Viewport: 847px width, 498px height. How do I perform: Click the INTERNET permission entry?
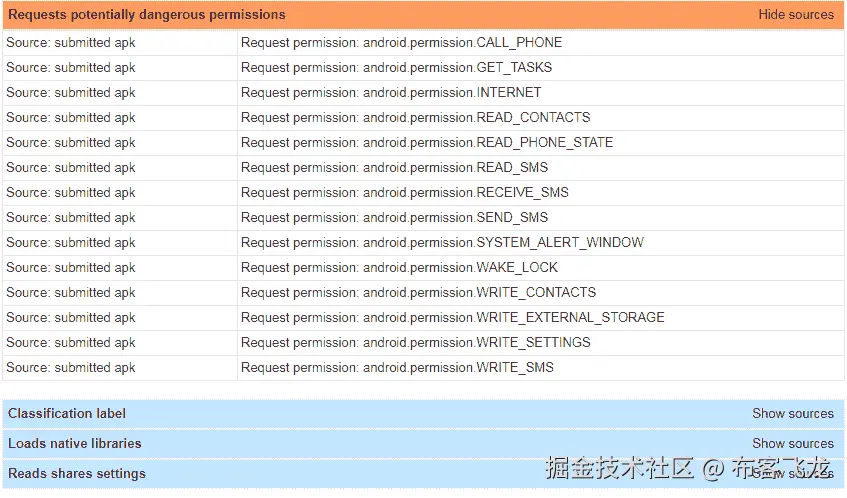(x=391, y=93)
